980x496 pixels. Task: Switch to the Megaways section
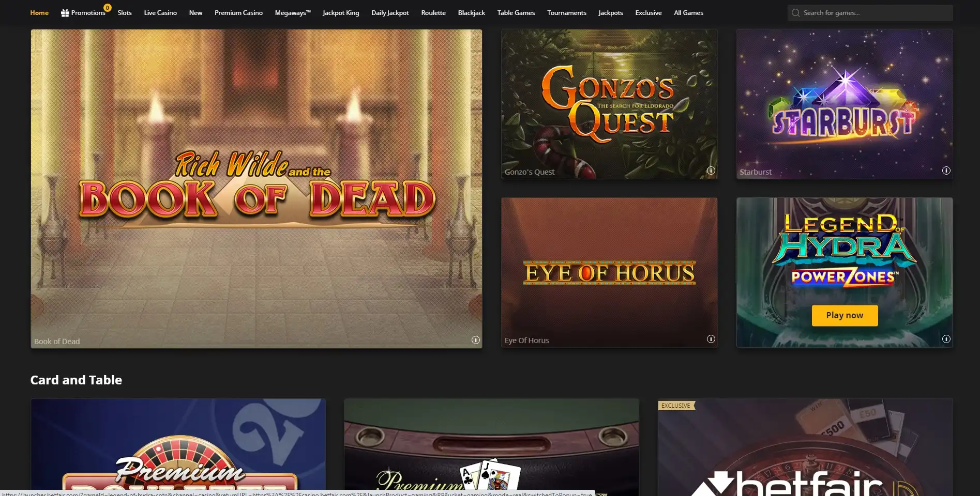click(293, 12)
